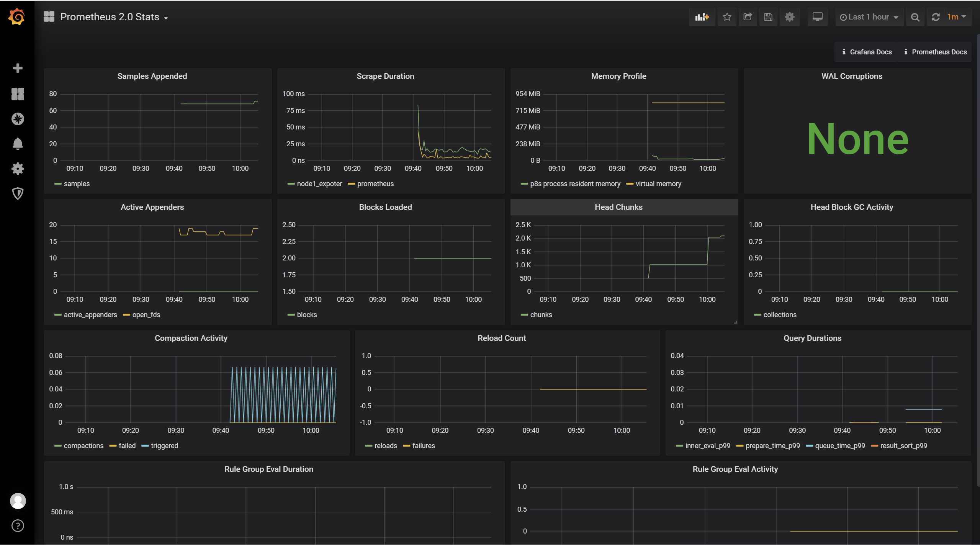Zoom out time range with magnifier icon
980x545 pixels.
tap(915, 17)
